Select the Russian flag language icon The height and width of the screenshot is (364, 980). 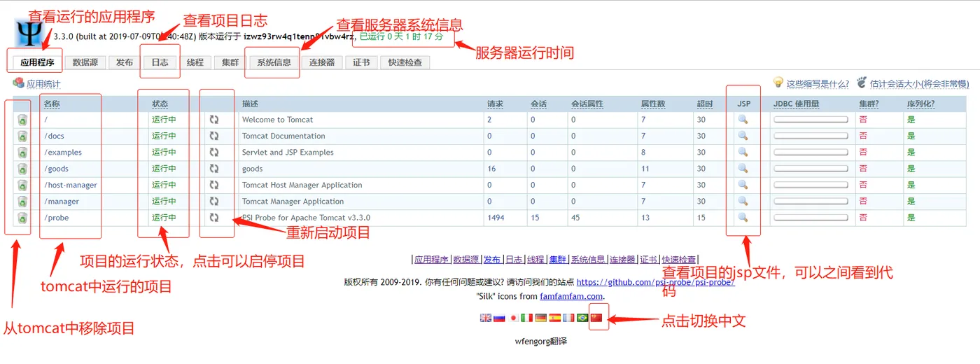click(x=499, y=318)
